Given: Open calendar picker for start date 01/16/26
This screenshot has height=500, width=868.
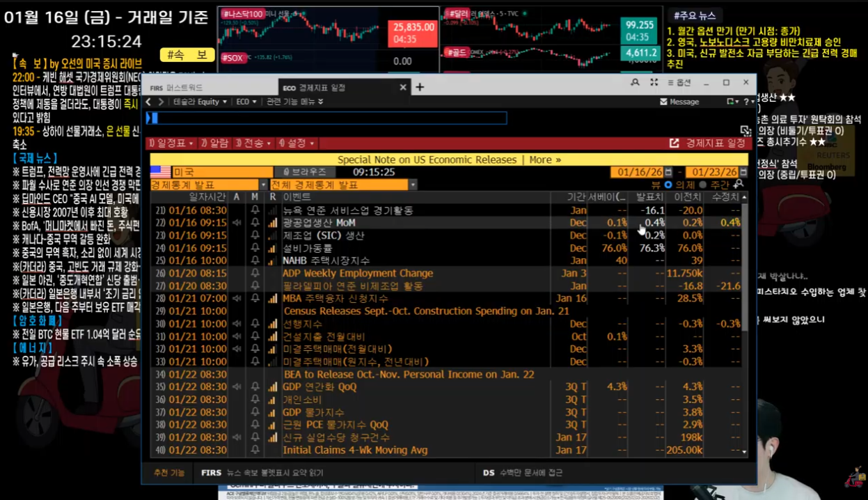Looking at the screenshot, I should [669, 172].
